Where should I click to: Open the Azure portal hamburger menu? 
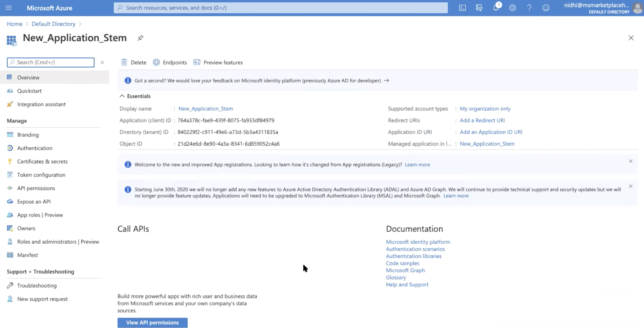pyautogui.click(x=9, y=8)
